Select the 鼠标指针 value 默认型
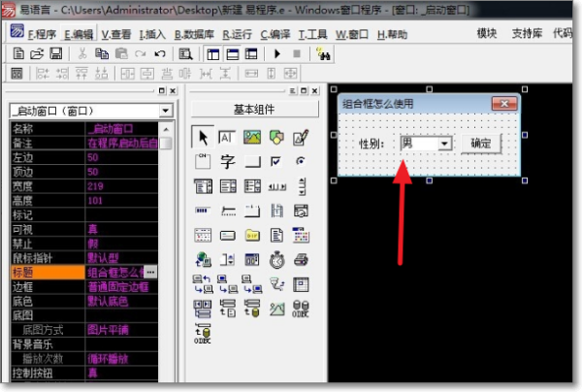This screenshot has width=582, height=392. [103, 258]
